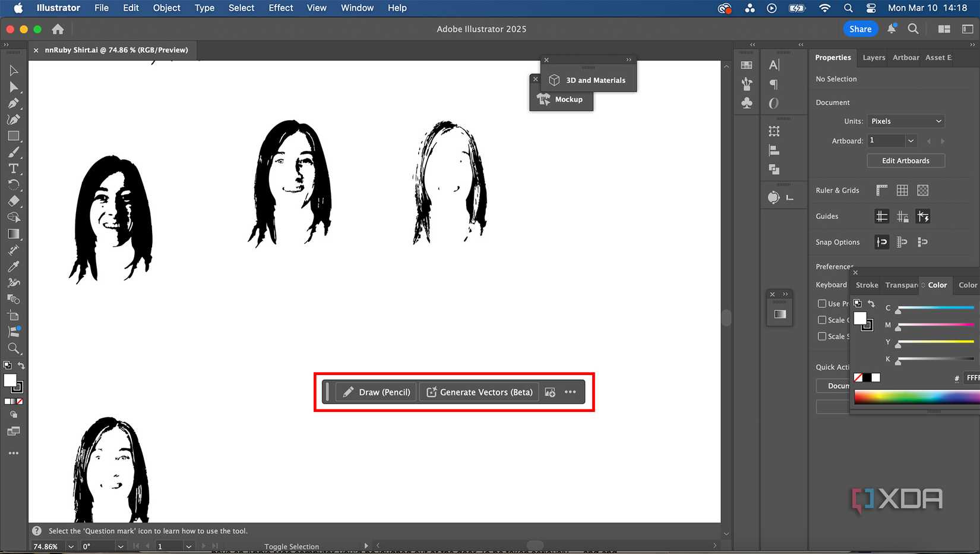This screenshot has width=980, height=554.
Task: Open the Units dropdown set to Pixels
Action: point(905,121)
